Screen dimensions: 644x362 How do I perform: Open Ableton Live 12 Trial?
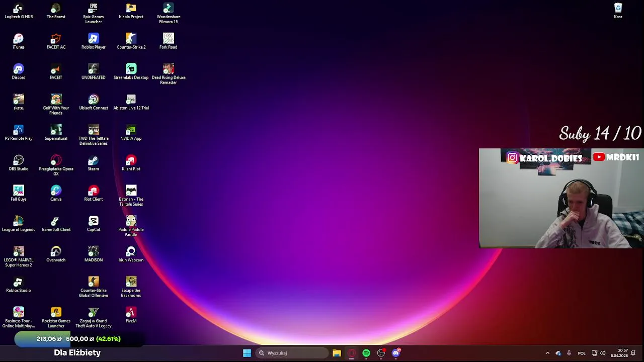pyautogui.click(x=131, y=103)
